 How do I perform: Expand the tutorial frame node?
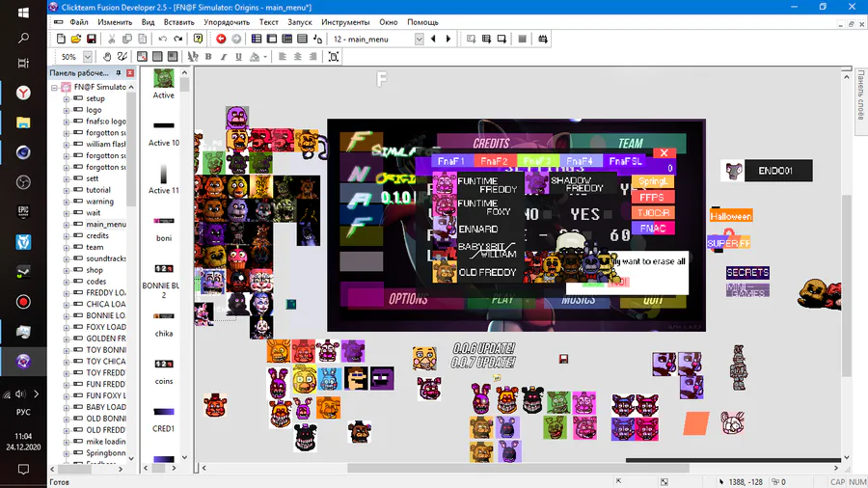(x=66, y=190)
